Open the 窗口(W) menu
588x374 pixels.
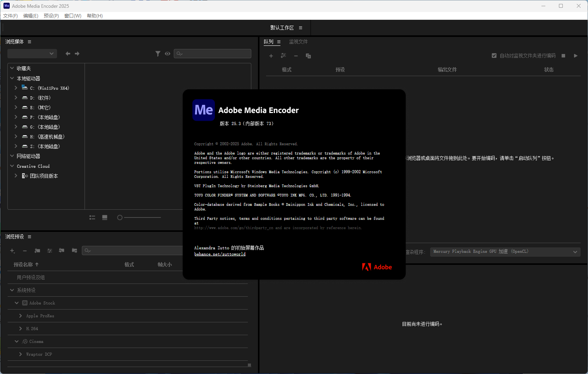point(73,16)
